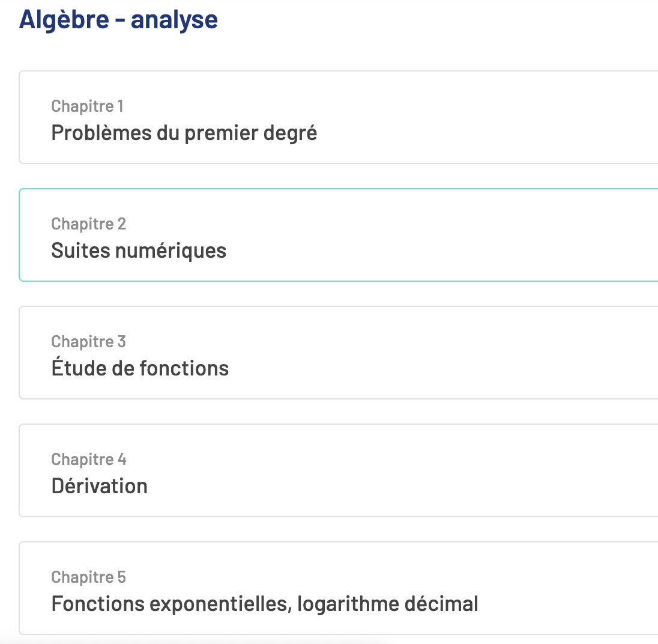This screenshot has width=658, height=644.
Task: Click the 'Chapitre 1' label text
Action: coord(87,106)
